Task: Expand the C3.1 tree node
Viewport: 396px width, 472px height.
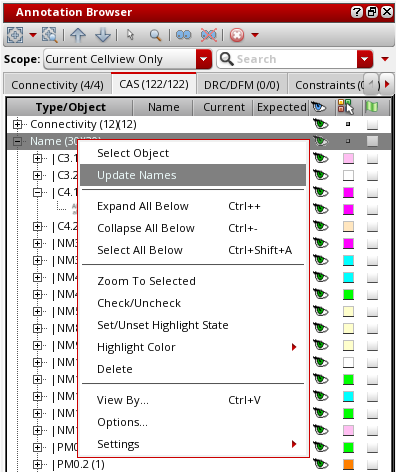Action: pos(37,158)
